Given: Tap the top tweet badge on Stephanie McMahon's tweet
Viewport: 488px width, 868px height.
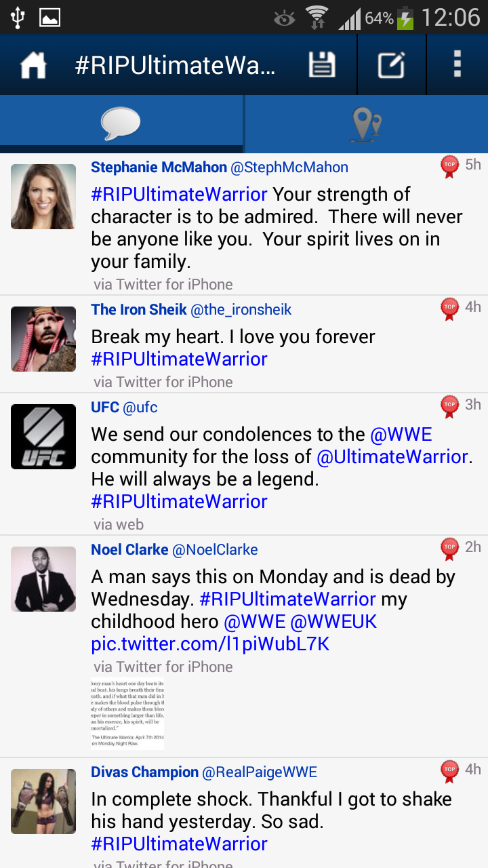Looking at the screenshot, I should point(449,166).
